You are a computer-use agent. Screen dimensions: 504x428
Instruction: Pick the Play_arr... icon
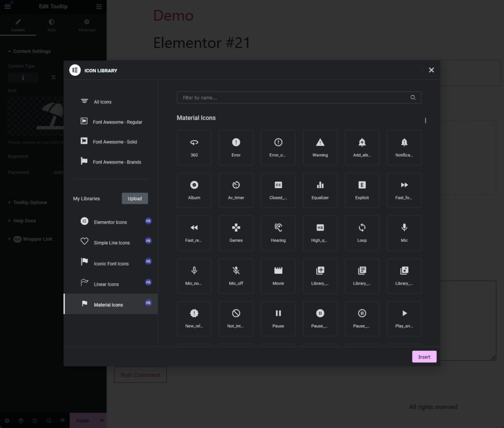tap(404, 319)
